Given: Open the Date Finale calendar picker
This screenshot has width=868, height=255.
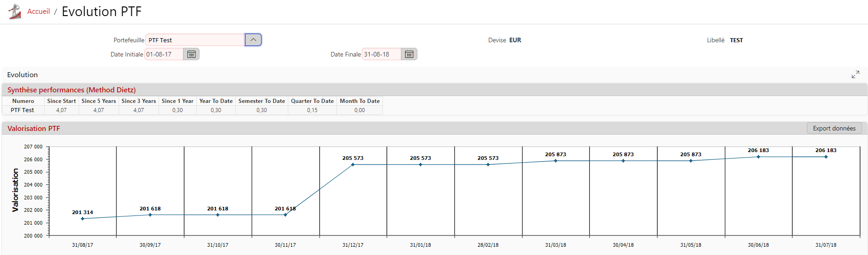Looking at the screenshot, I should (x=409, y=54).
